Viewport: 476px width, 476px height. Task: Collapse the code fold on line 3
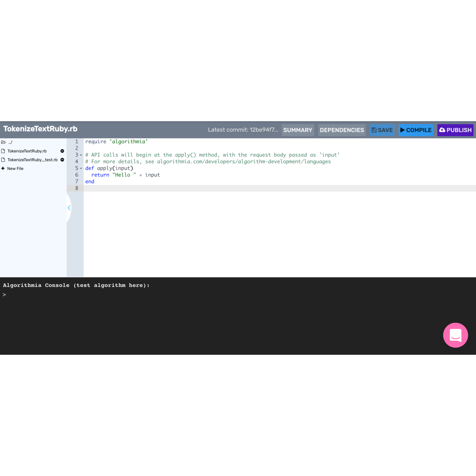pyautogui.click(x=81, y=155)
